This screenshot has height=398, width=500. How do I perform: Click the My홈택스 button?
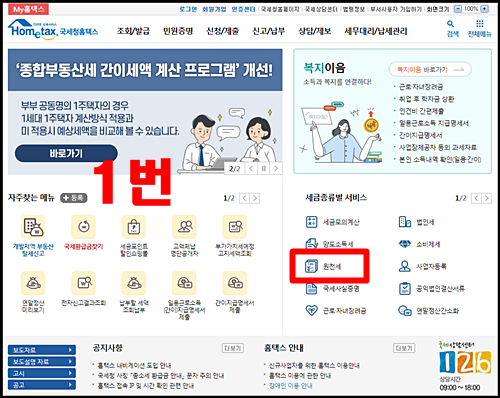[x=28, y=9]
